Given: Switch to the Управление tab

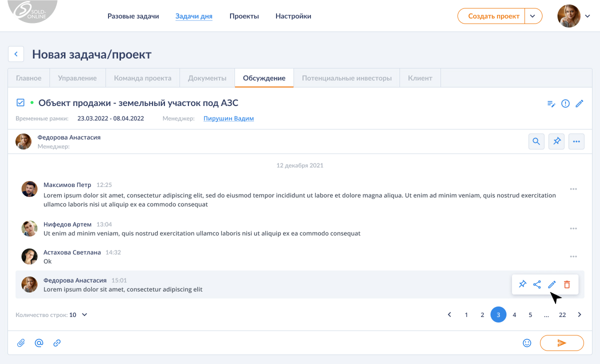Looking at the screenshot, I should click(77, 78).
